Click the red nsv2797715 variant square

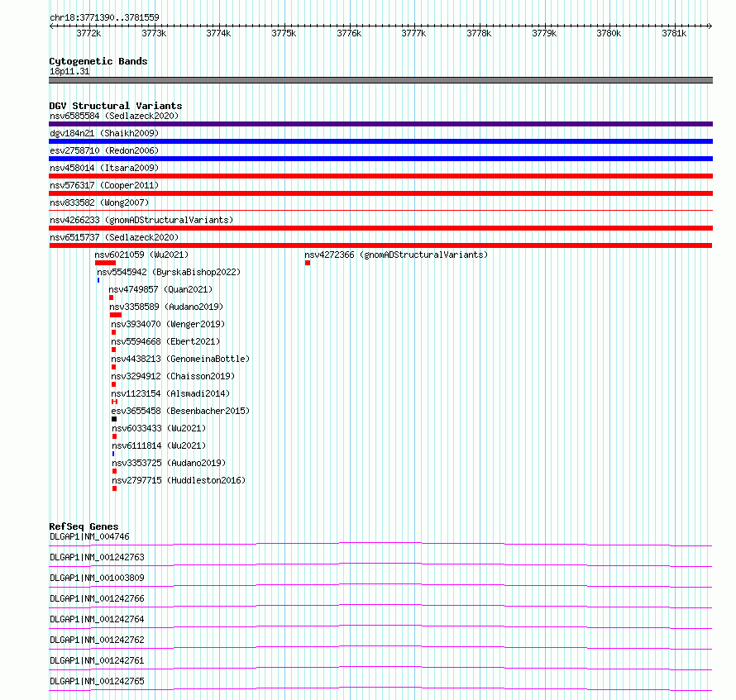coord(114,488)
